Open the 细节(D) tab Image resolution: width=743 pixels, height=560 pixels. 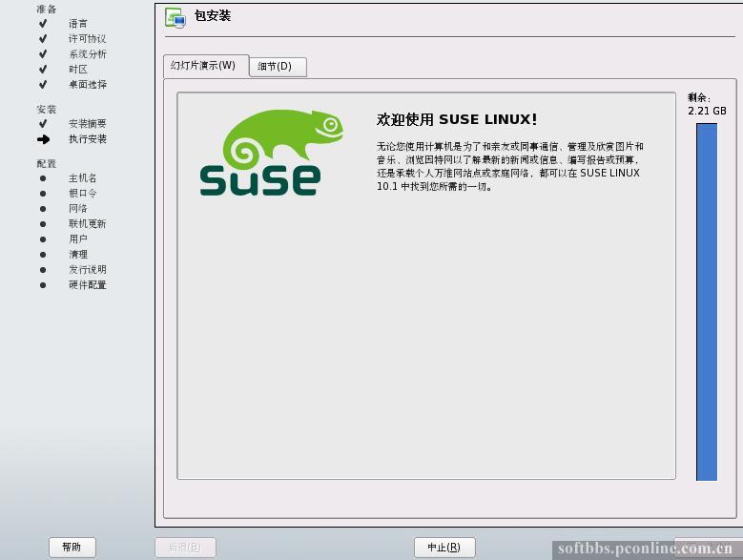[x=278, y=67]
